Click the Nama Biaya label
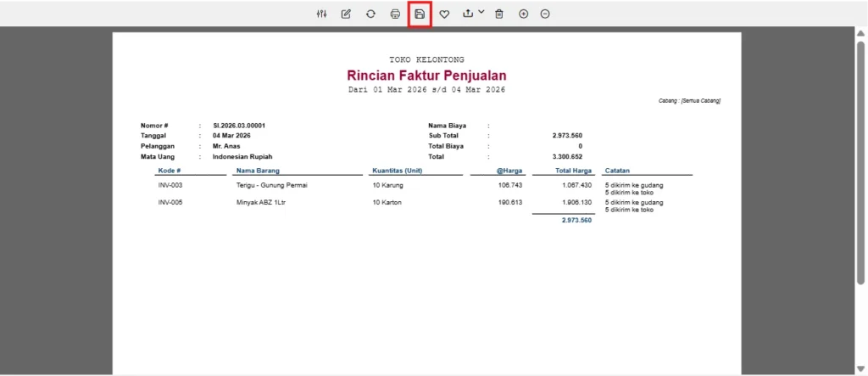868x376 pixels. point(447,126)
